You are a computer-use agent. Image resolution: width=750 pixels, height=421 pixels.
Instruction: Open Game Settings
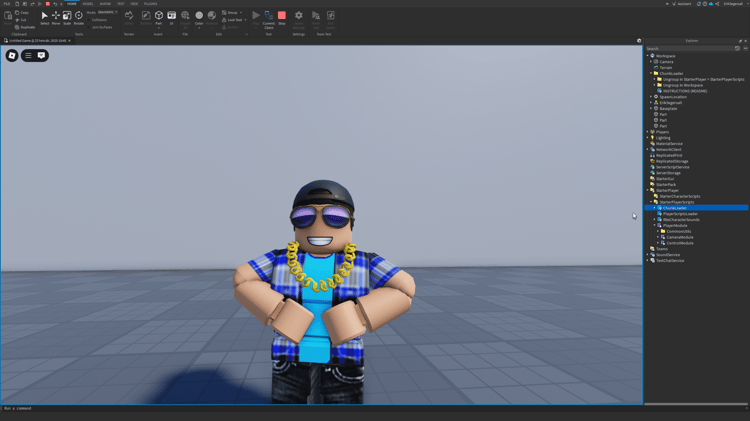pos(298,19)
